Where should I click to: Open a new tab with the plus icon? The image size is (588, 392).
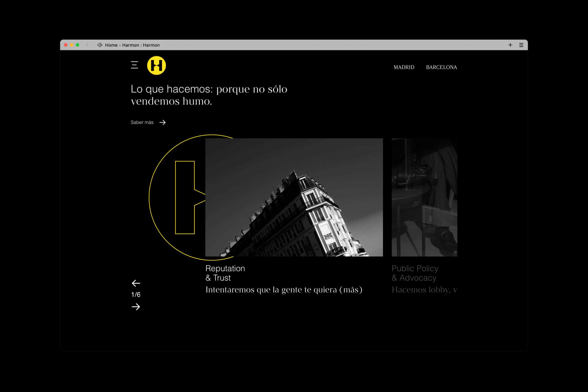[x=510, y=45]
